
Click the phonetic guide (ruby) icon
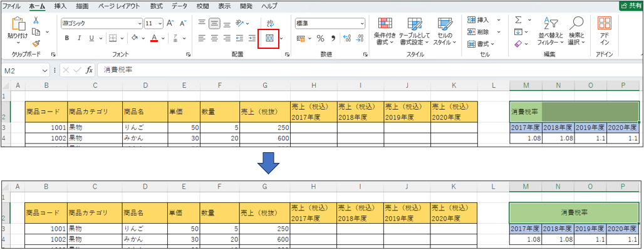(175, 38)
